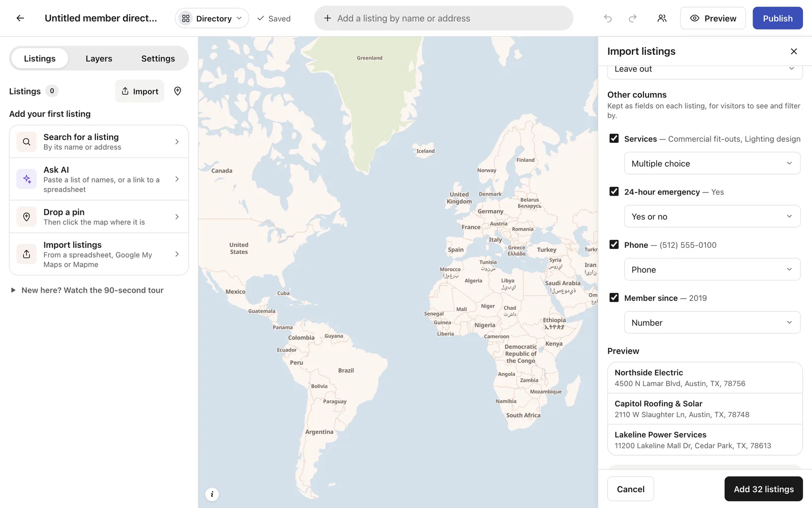The width and height of the screenshot is (812, 508).
Task: Open the Leave out dropdown
Action: click(x=705, y=70)
